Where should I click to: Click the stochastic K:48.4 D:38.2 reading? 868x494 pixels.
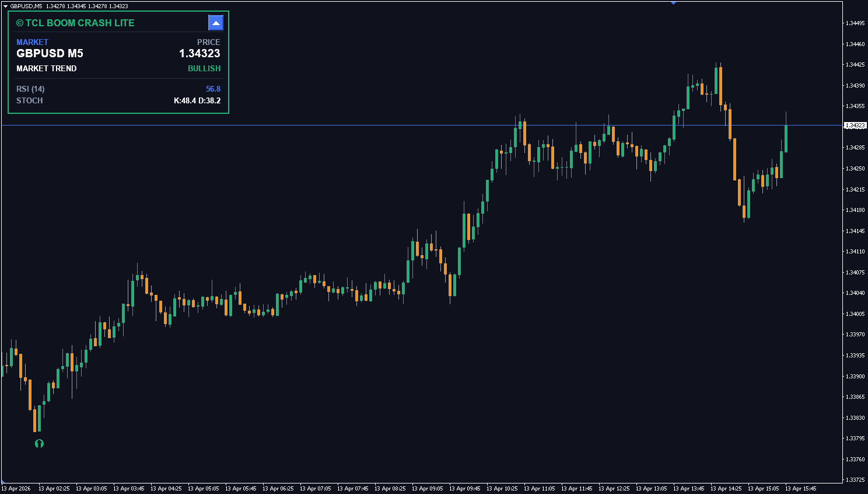click(x=197, y=100)
